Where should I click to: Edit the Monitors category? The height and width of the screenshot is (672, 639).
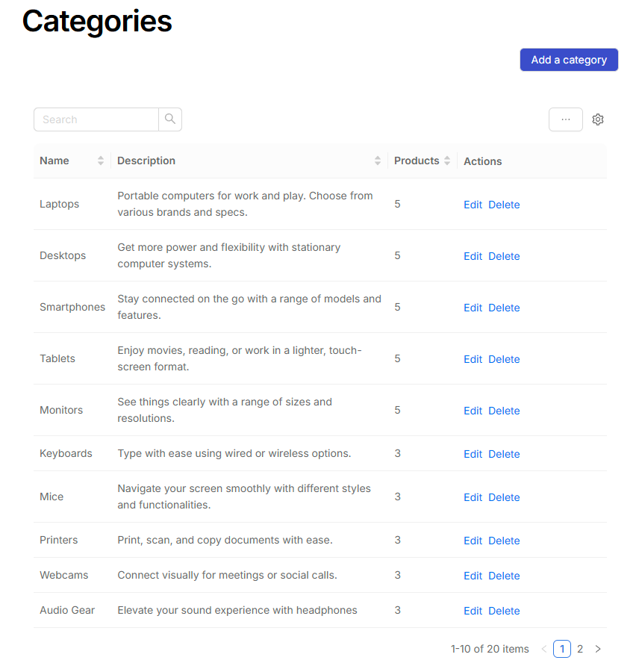click(x=473, y=411)
